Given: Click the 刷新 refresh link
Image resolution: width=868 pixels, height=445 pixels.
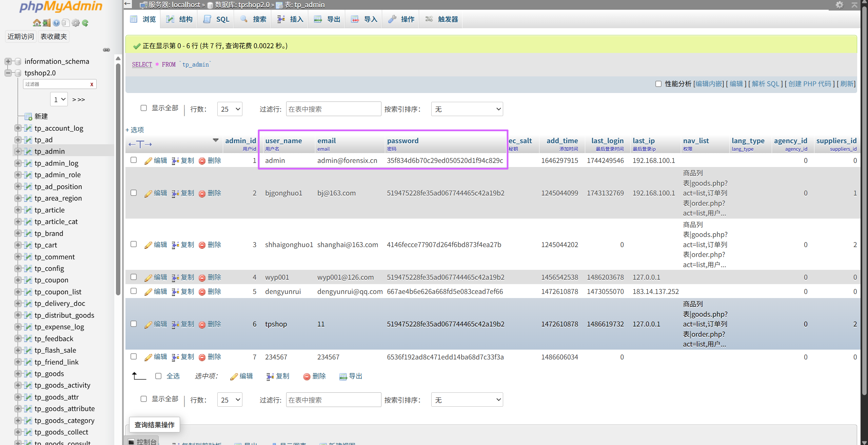Looking at the screenshot, I should coord(847,84).
